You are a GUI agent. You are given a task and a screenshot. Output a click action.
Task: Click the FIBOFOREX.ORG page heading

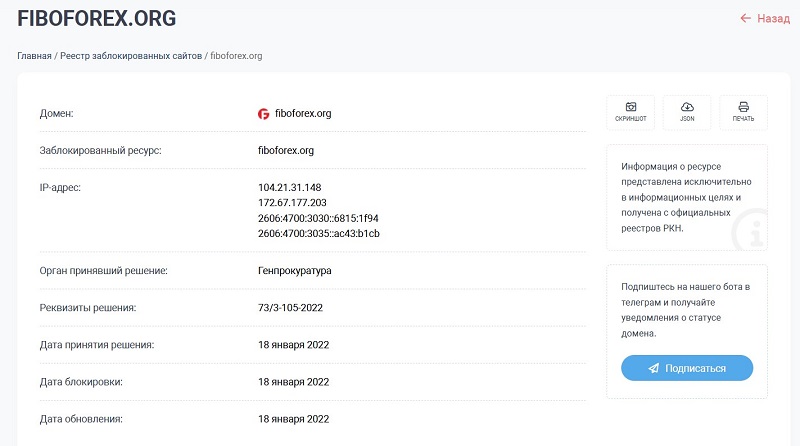coord(96,19)
